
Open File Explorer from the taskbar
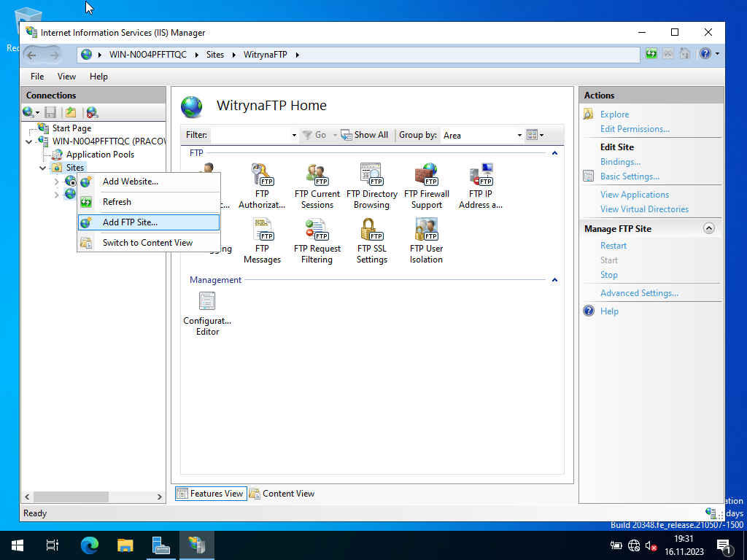coord(125,545)
